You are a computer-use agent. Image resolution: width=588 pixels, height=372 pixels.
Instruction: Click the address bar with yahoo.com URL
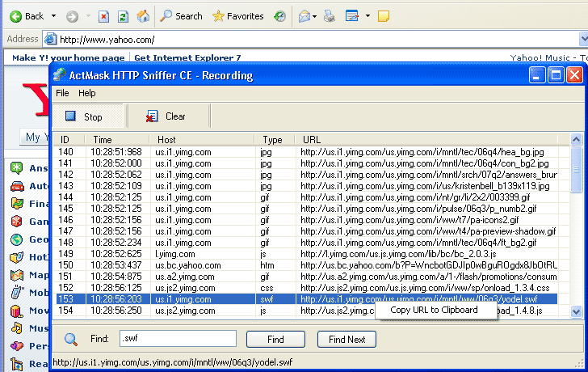coord(311,39)
